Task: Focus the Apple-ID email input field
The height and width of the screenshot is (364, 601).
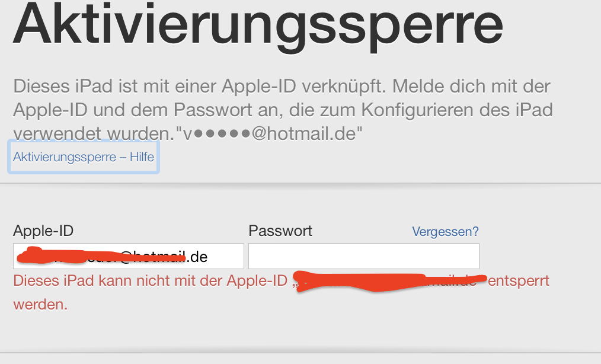Action: click(x=129, y=256)
